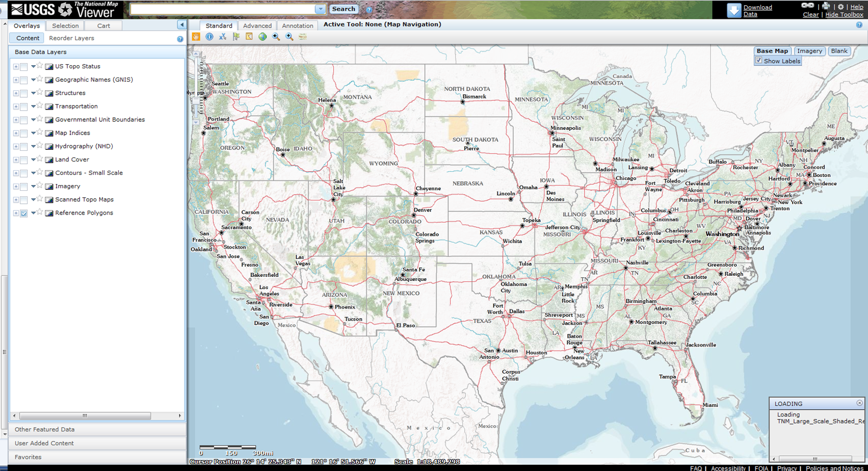
Task: Toggle the Show Labels checkbox
Action: click(758, 61)
